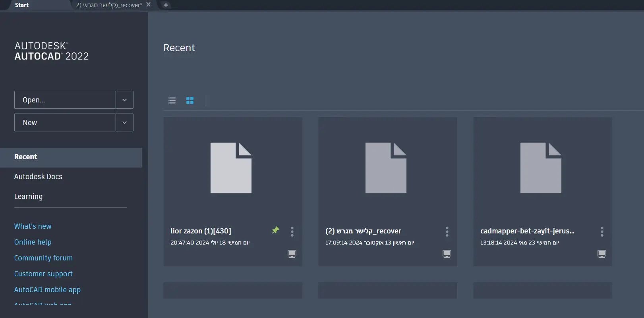Click local computer icon on lior zazon card
Image resolution: width=644 pixels, height=318 pixels.
(292, 254)
